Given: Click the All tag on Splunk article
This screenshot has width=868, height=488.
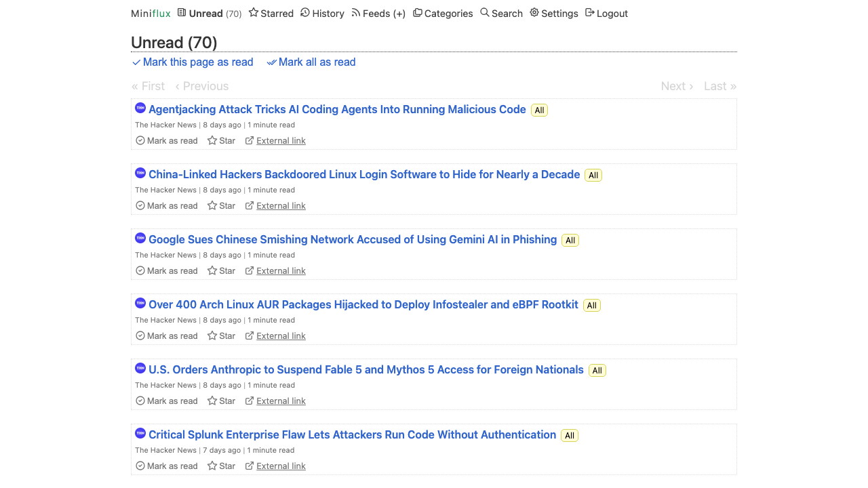Looking at the screenshot, I should (570, 436).
